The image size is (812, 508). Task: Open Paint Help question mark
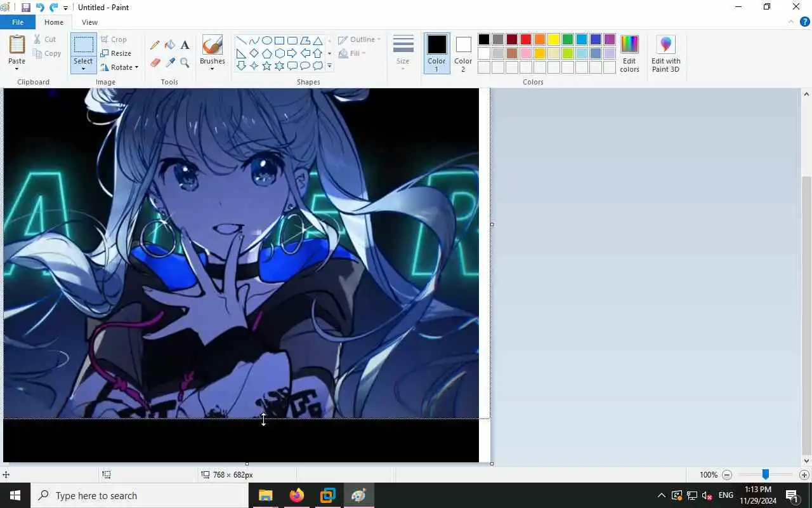(x=805, y=22)
